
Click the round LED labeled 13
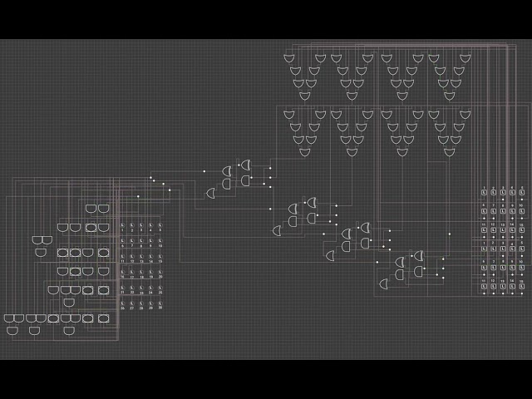141,257
